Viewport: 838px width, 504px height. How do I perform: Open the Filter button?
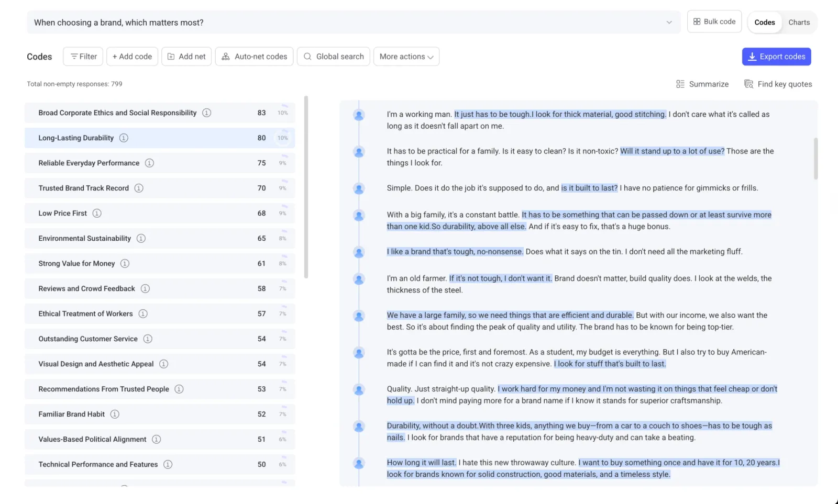83,57
